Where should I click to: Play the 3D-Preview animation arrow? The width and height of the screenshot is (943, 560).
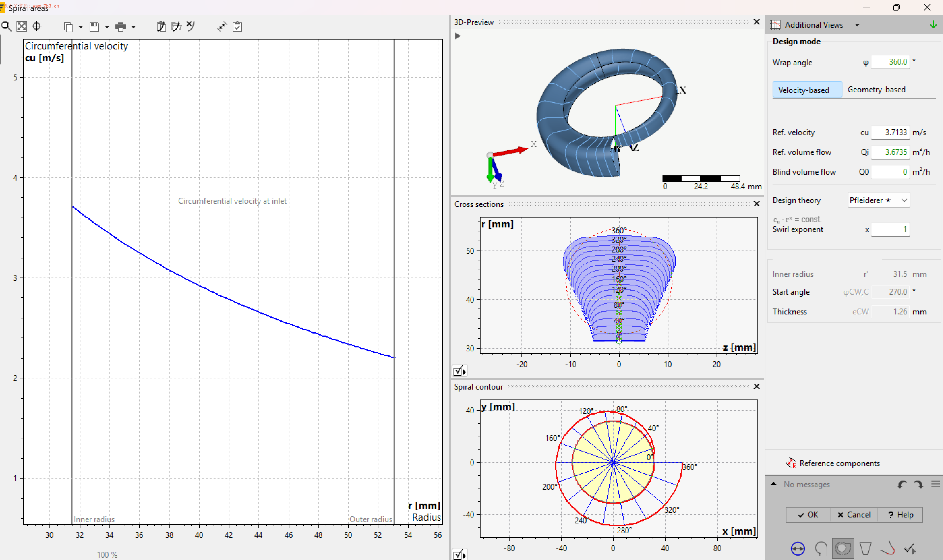pyautogui.click(x=457, y=36)
